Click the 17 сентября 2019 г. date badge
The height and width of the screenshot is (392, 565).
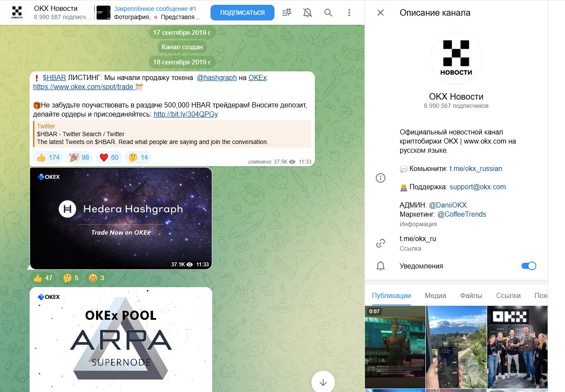click(182, 33)
